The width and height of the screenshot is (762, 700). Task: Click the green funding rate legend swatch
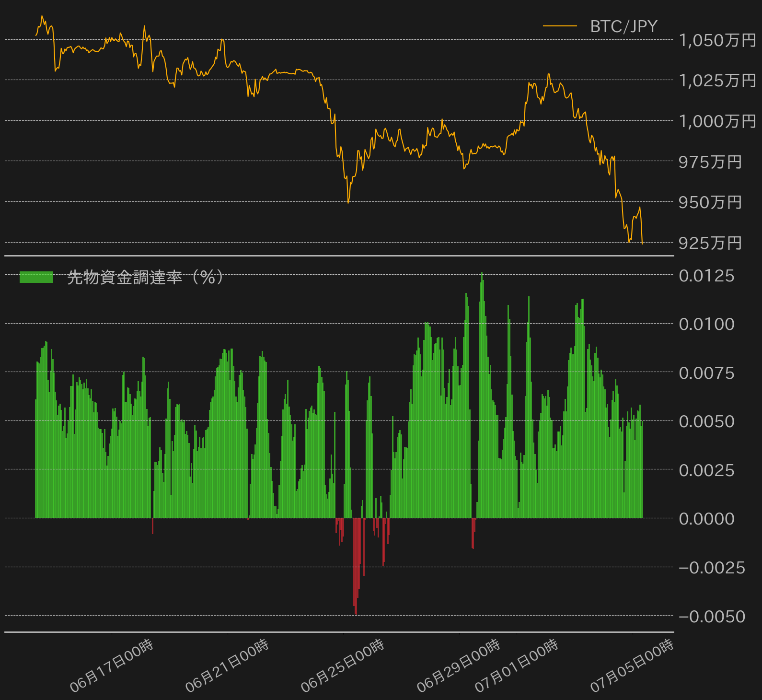(x=36, y=277)
